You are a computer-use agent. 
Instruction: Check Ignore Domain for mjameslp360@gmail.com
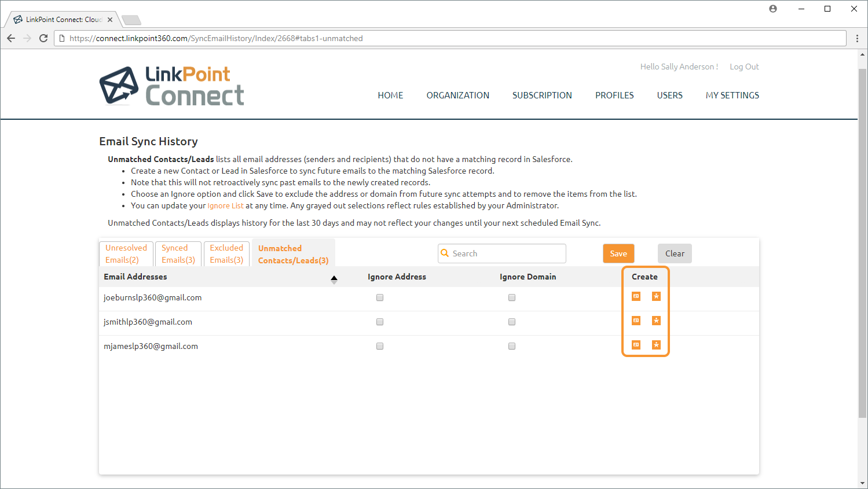click(x=512, y=346)
